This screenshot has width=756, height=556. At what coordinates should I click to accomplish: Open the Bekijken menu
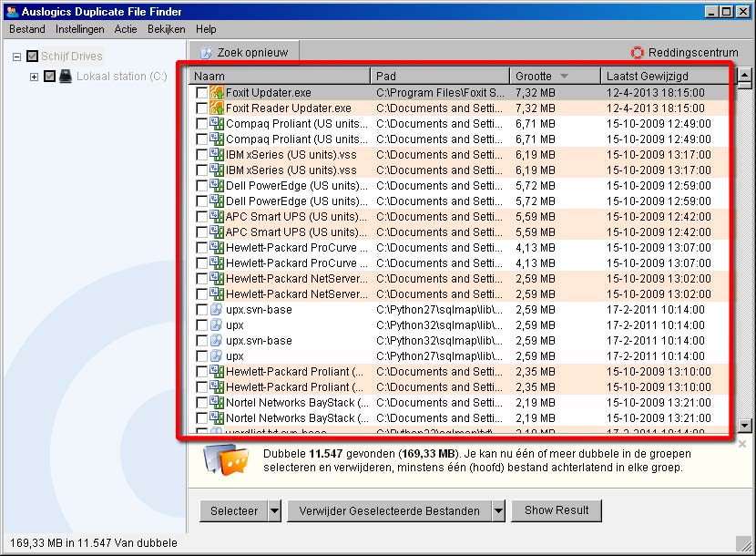click(x=167, y=29)
